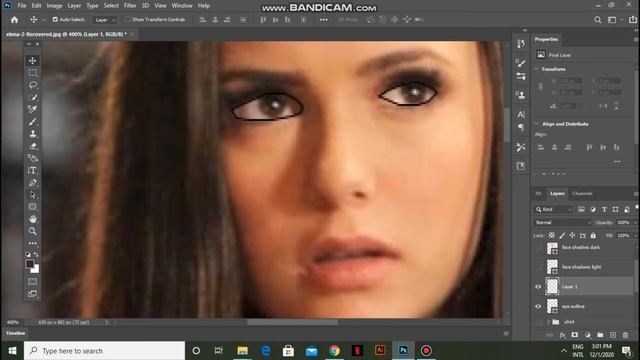The width and height of the screenshot is (640, 360).
Task: Select the Horizontal Type tool
Action: [x=33, y=171]
